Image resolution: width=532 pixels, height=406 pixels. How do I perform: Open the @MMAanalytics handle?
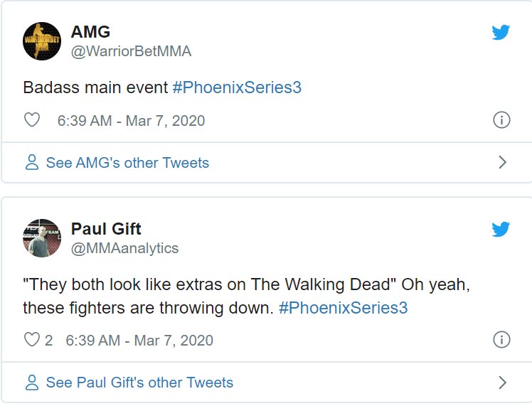[124, 248]
